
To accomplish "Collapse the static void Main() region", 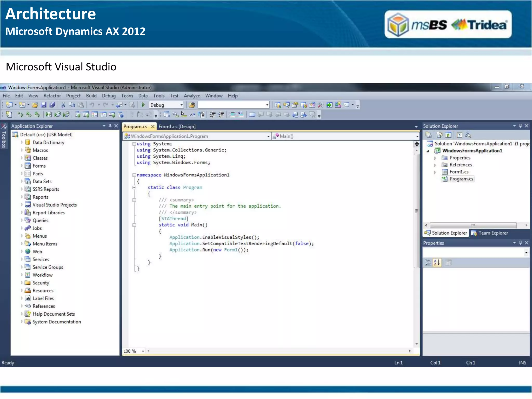I will [134, 225].
